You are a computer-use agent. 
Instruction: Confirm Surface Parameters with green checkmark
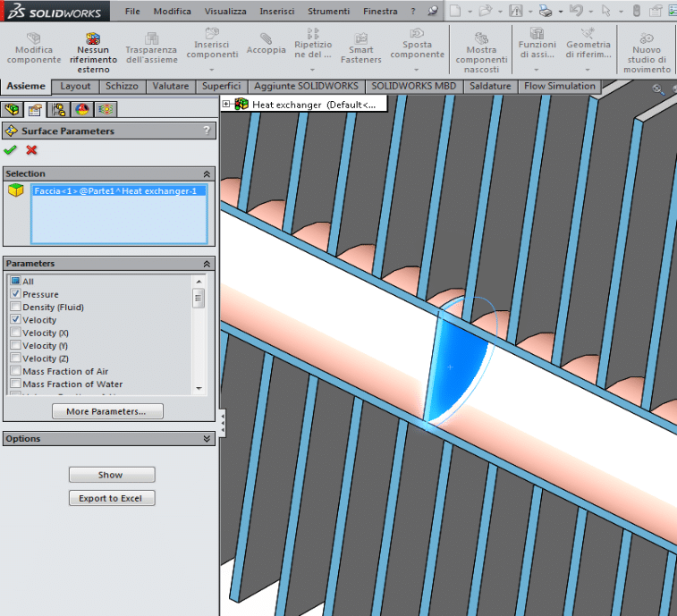pos(11,150)
